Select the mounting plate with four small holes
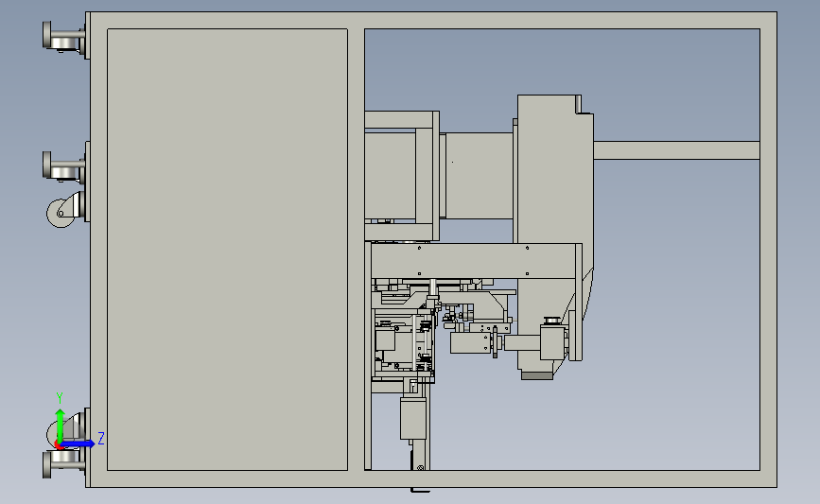The width and height of the screenshot is (820, 504). click(x=473, y=261)
